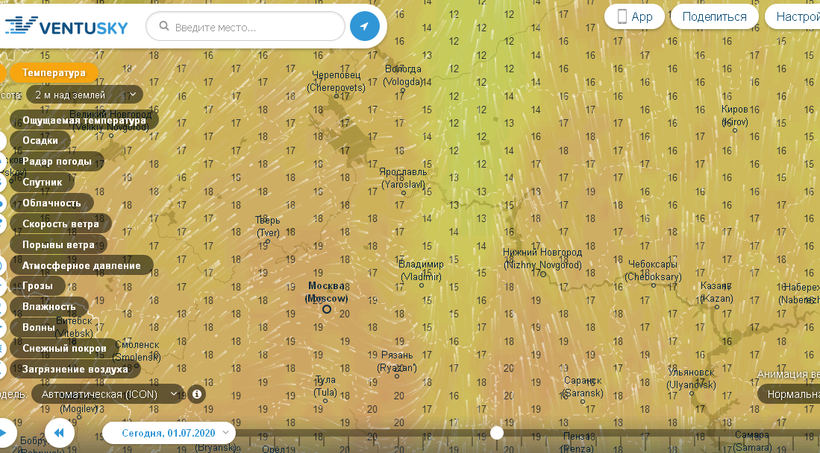Viewport: 820px width, 453px height.
Task: Select the Скорость ветра layer
Action: tap(60, 224)
